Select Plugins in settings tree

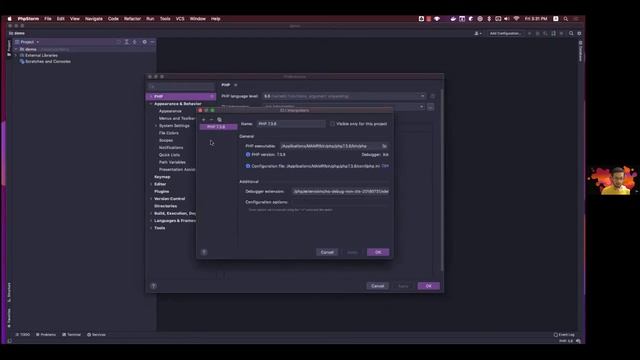(162, 191)
